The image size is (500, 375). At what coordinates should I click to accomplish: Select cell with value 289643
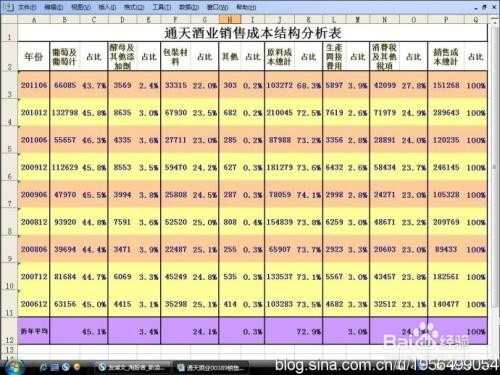tap(446, 113)
